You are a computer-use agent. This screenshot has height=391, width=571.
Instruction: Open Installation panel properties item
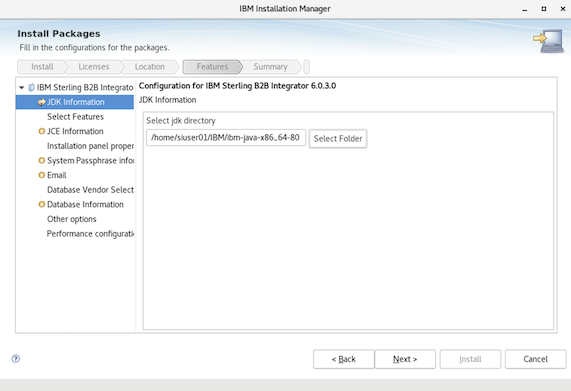click(x=90, y=146)
